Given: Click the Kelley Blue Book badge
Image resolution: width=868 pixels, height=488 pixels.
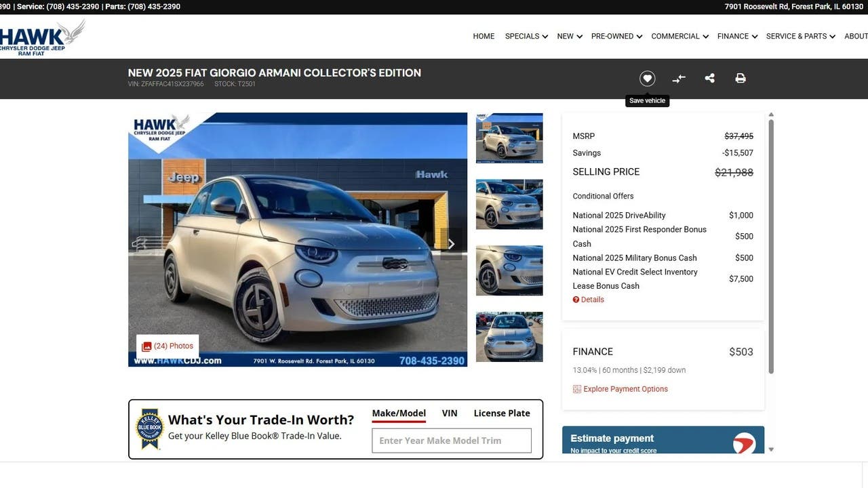Looking at the screenshot, I should coord(149,429).
